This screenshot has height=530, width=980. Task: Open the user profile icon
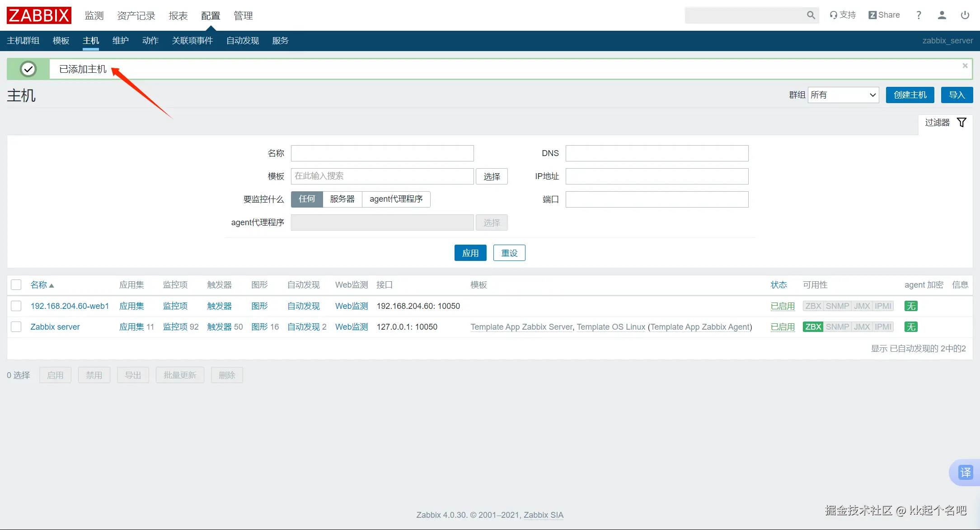(x=942, y=15)
